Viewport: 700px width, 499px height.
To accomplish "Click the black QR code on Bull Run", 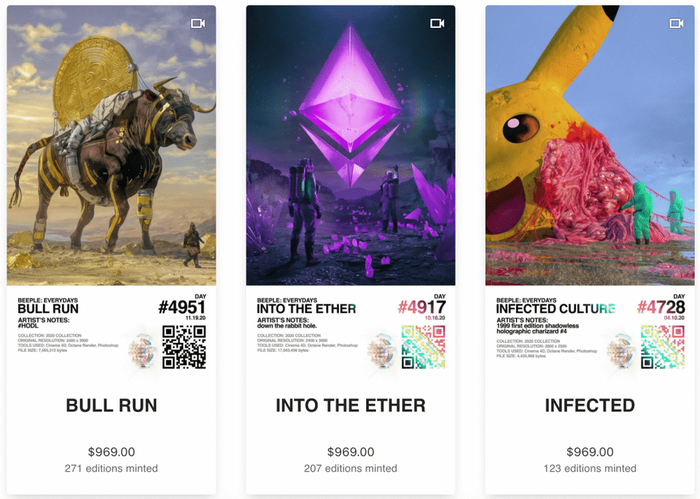I will 184,347.
